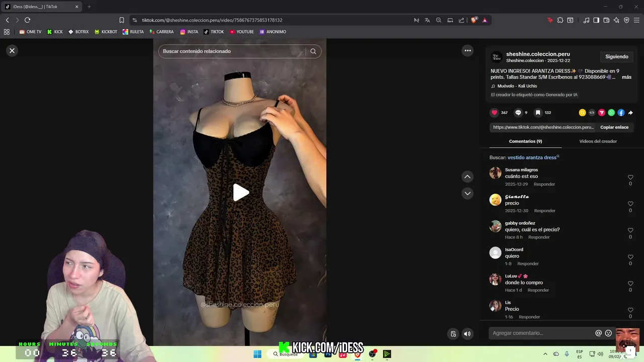Click the Copiar enlace button
Viewport: 644px width, 362px height.
(x=614, y=127)
